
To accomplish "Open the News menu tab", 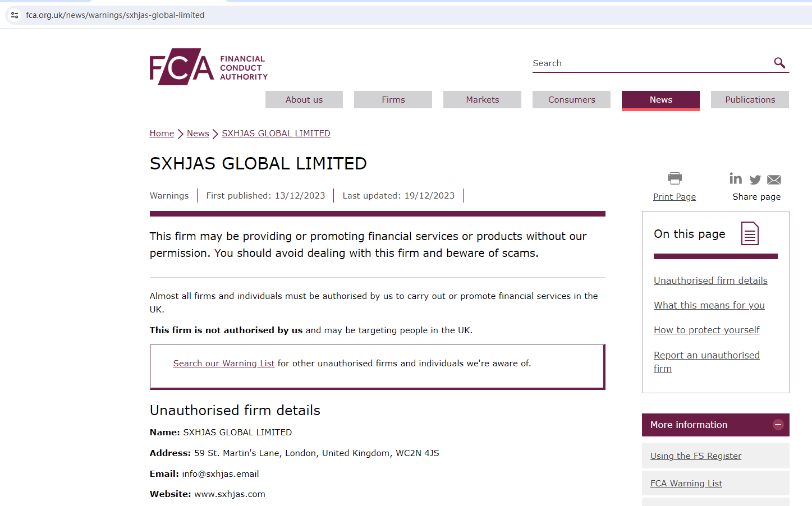I will point(660,100).
